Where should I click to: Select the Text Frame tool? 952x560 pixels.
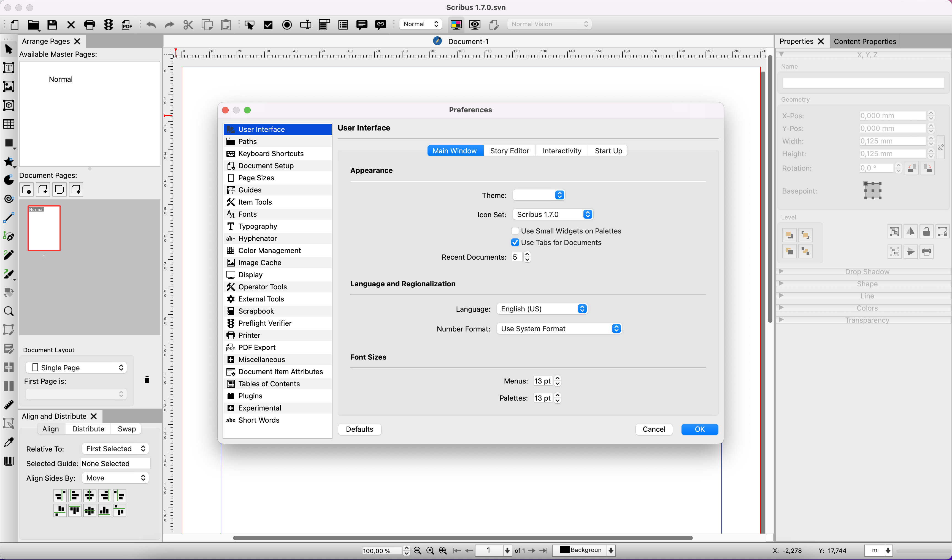click(x=9, y=68)
